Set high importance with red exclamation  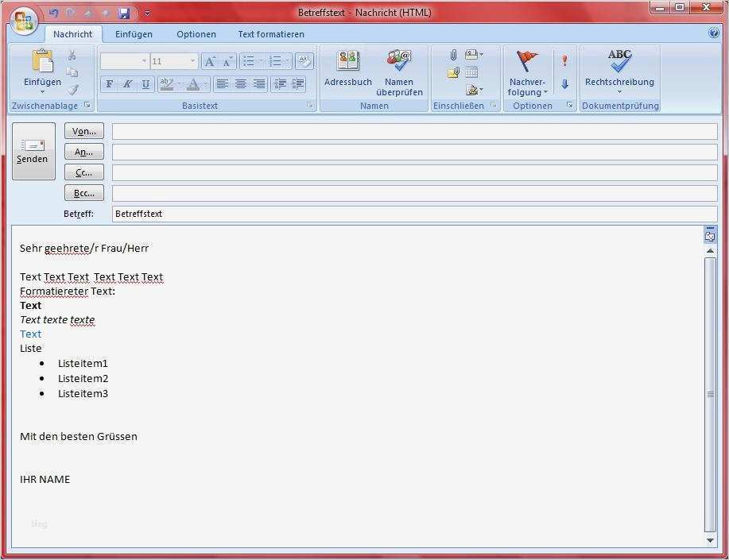[564, 61]
